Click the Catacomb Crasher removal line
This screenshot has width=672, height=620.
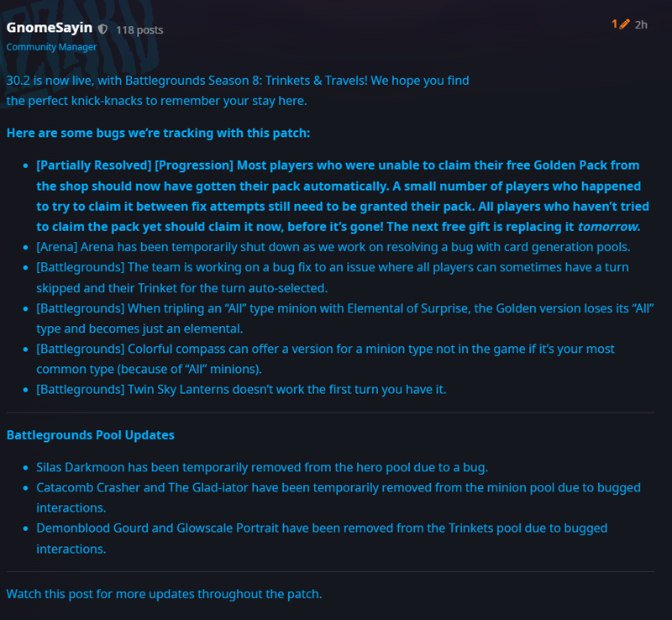339,498
